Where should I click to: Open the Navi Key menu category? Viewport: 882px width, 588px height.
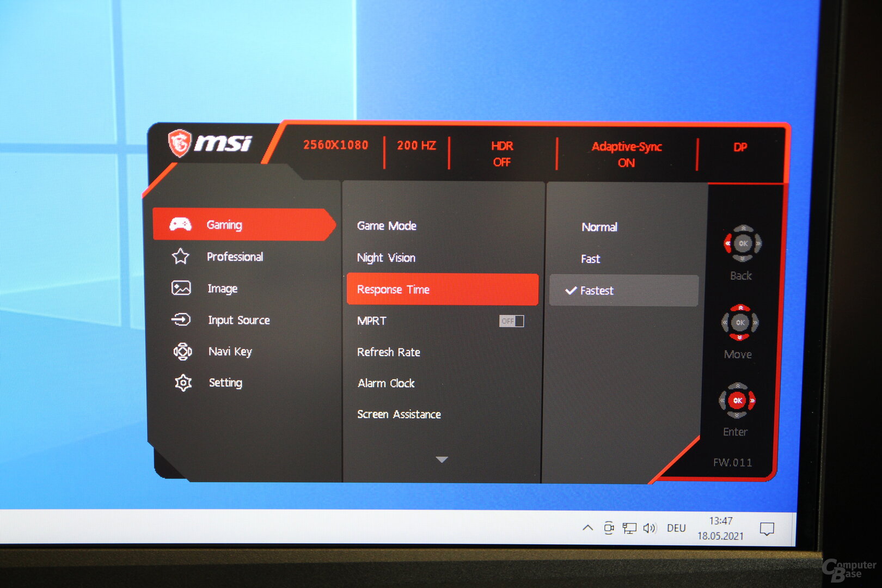[x=230, y=352]
